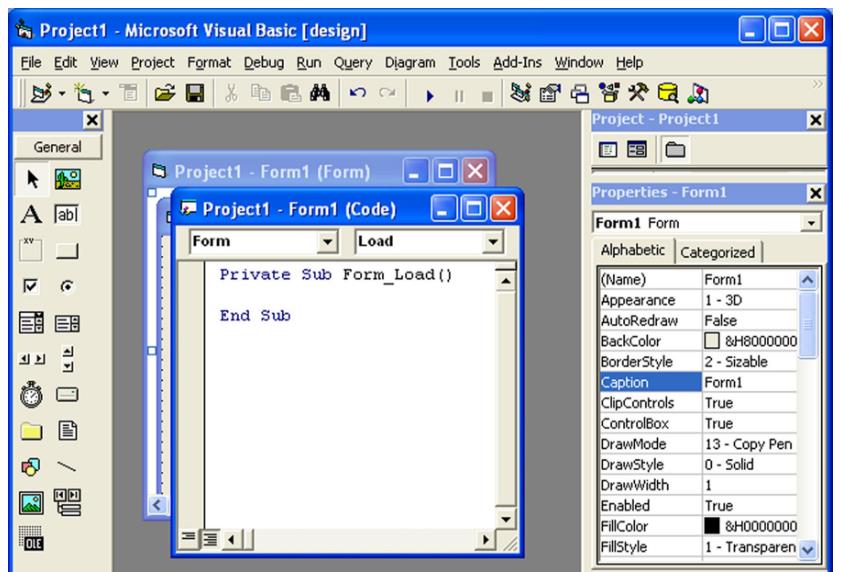Select the Shape control tool
Viewport: 841px width, 572px height.
(32, 467)
